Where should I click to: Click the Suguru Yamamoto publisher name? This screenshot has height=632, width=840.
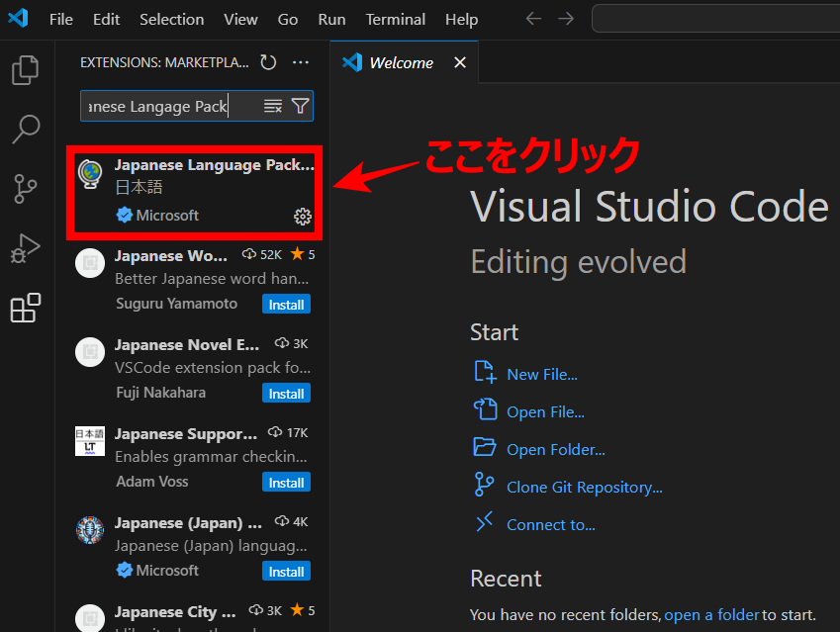176,304
